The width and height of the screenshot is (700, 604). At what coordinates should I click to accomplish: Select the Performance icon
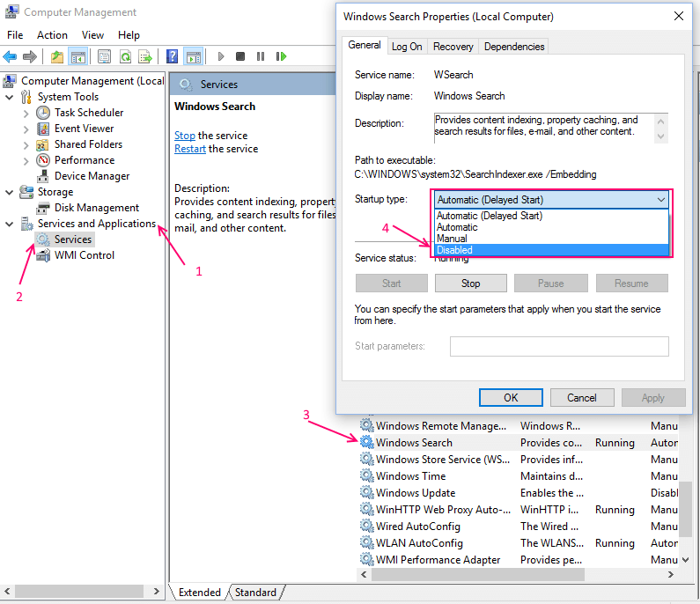[x=43, y=160]
